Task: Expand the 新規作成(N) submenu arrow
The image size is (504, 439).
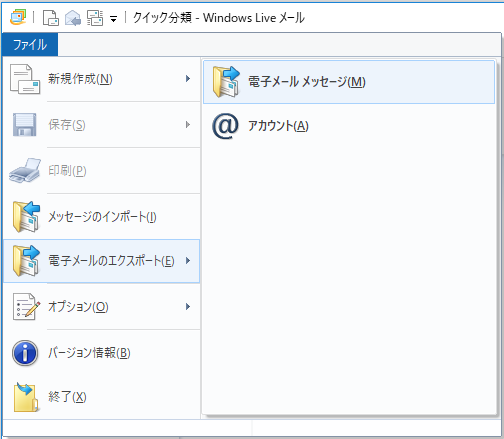Action: (188, 79)
